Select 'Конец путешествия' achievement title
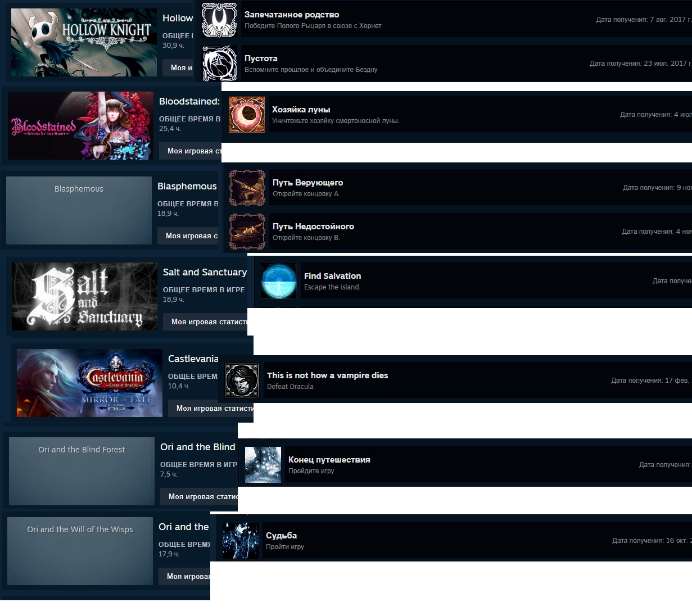692x616 pixels. coord(329,460)
